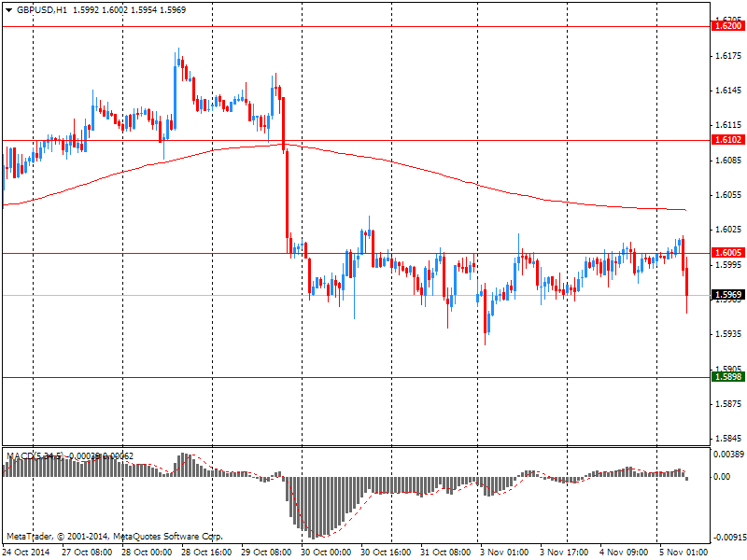Click the 24 Oct 2014 time label
747x560 pixels.
click(26, 552)
